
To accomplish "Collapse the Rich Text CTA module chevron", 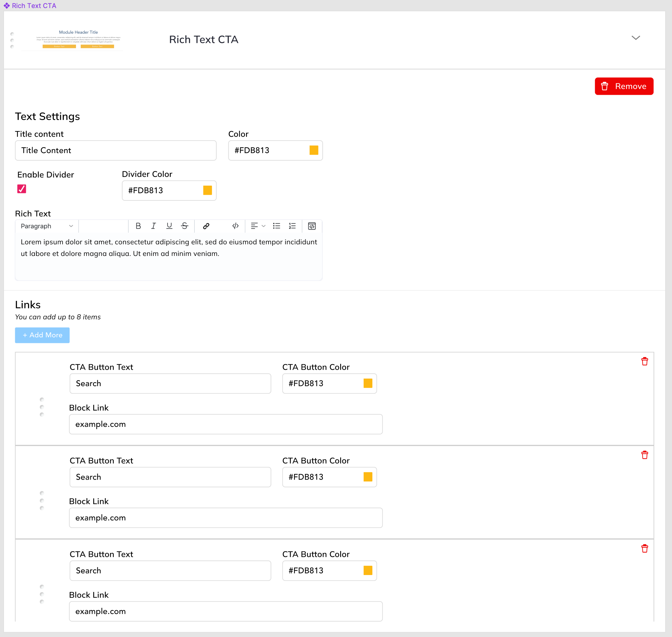I will 636,38.
